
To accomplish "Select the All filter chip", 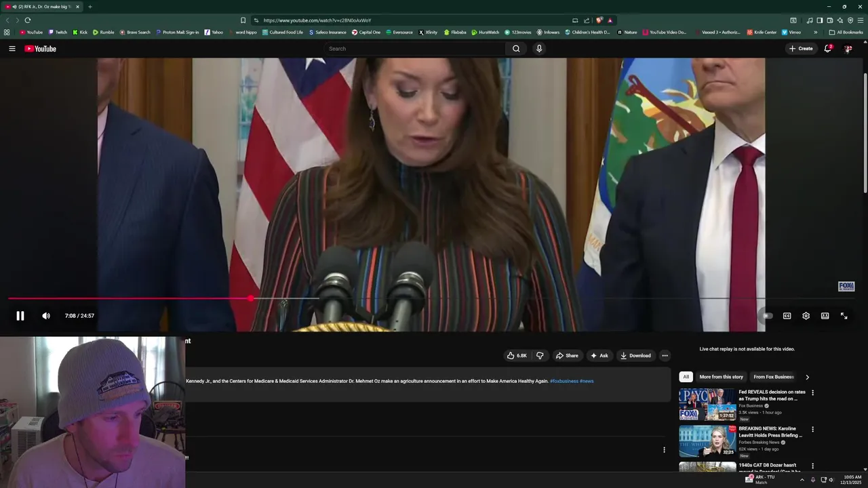I will (x=686, y=377).
